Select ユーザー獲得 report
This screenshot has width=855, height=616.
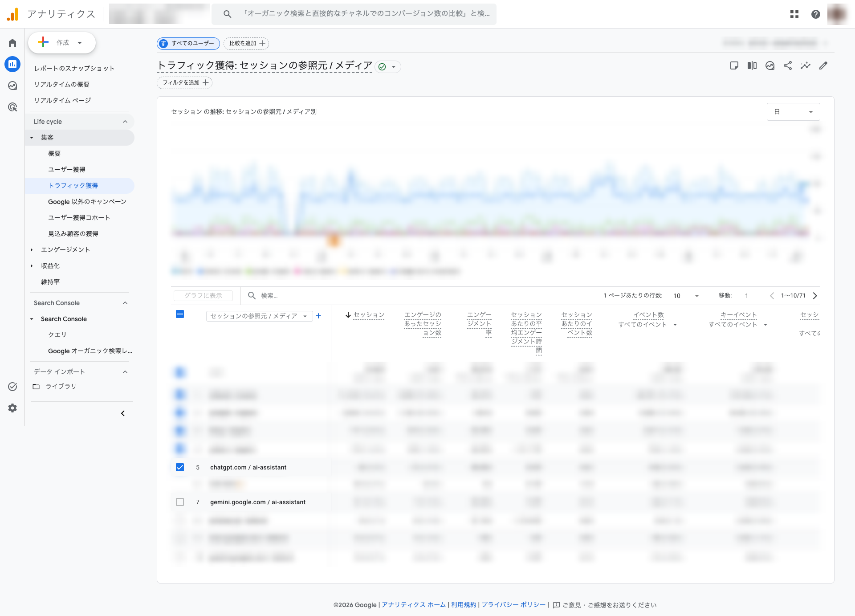(67, 170)
